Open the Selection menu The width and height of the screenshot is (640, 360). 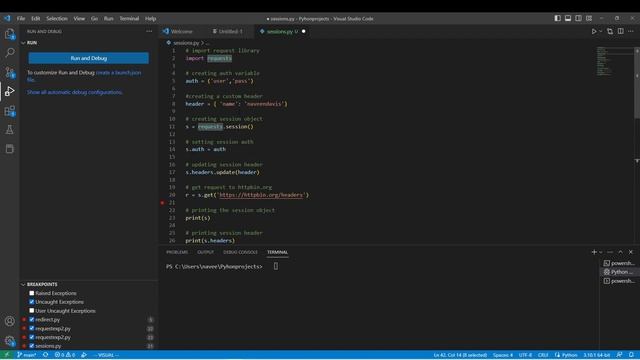click(57, 18)
